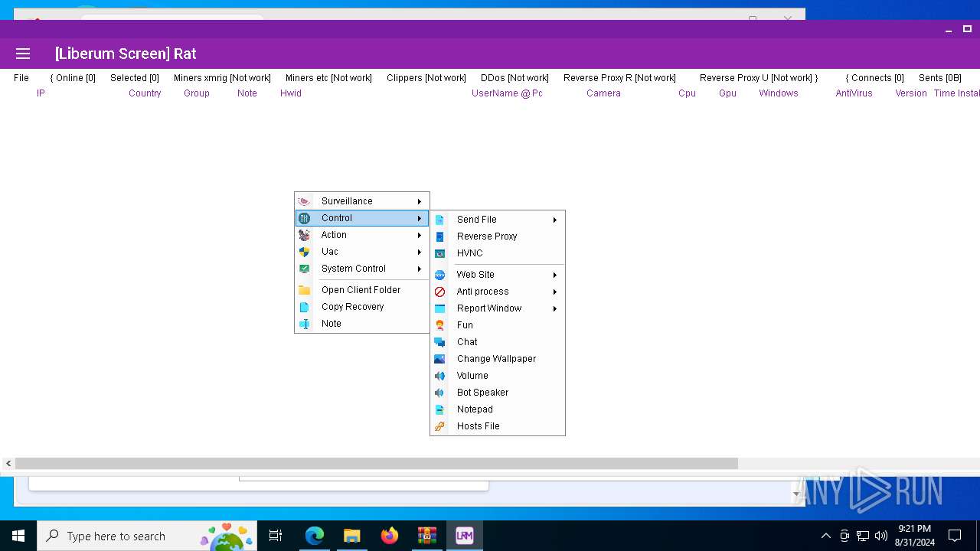Expand the Action submenu arrow
This screenshot has width=980, height=551.
click(x=420, y=235)
